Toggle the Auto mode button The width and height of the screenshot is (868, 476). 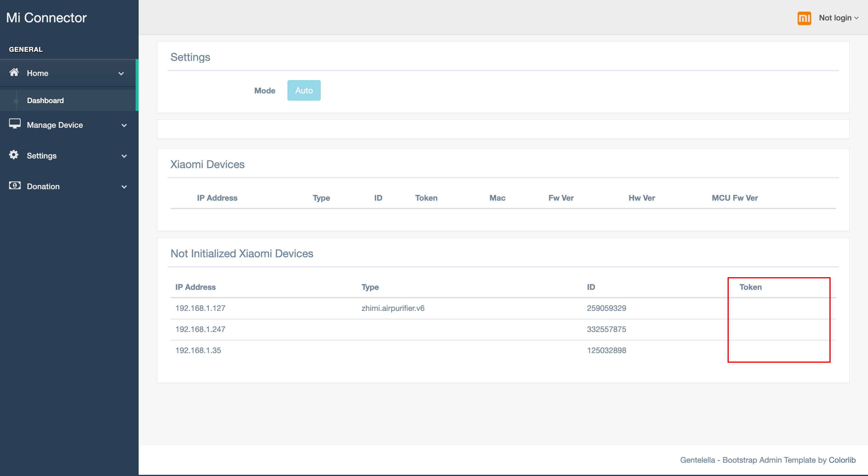tap(303, 90)
